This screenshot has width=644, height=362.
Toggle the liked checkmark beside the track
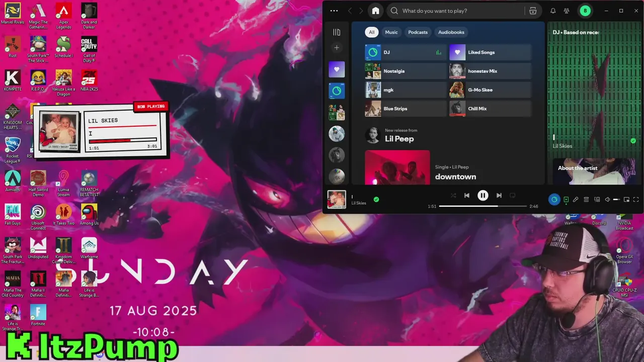click(376, 200)
